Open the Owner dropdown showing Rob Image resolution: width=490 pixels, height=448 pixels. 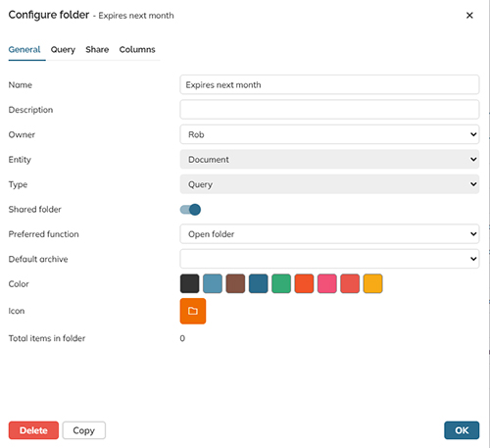point(329,134)
